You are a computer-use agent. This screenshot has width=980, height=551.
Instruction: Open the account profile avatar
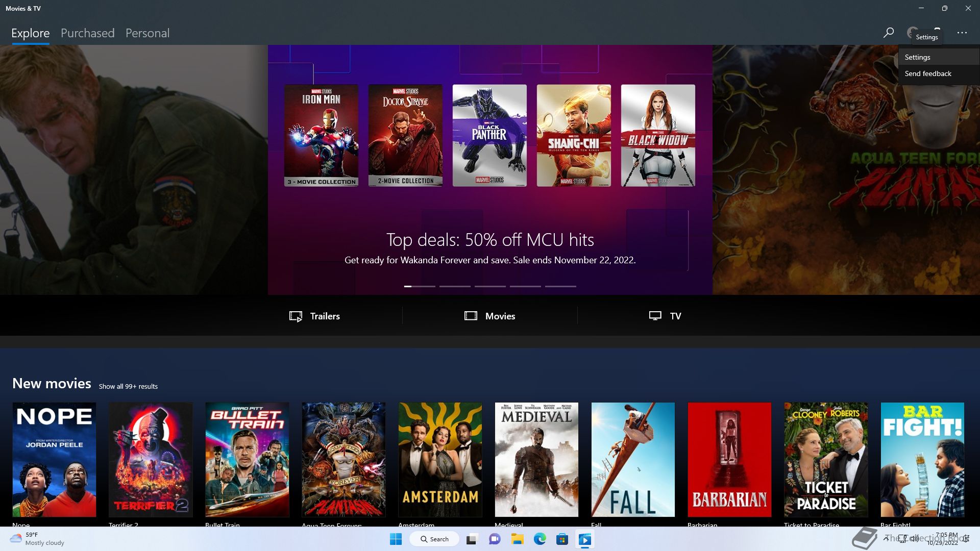point(912,32)
